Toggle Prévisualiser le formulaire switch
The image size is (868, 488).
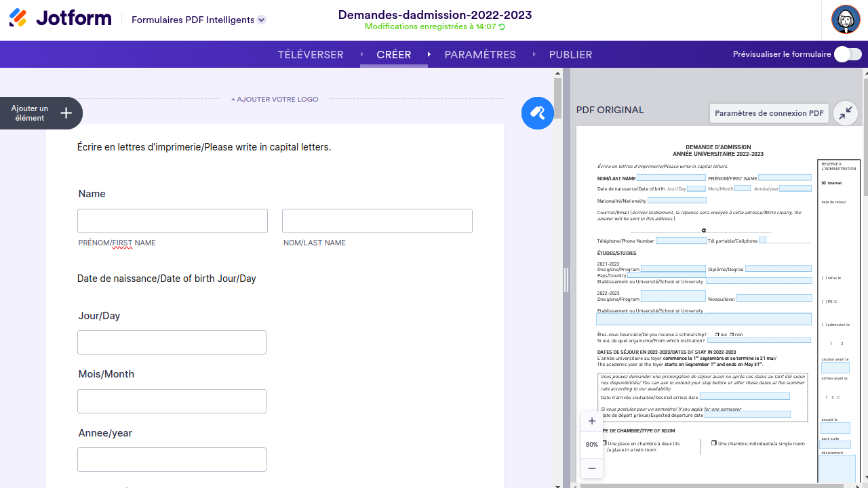point(848,54)
